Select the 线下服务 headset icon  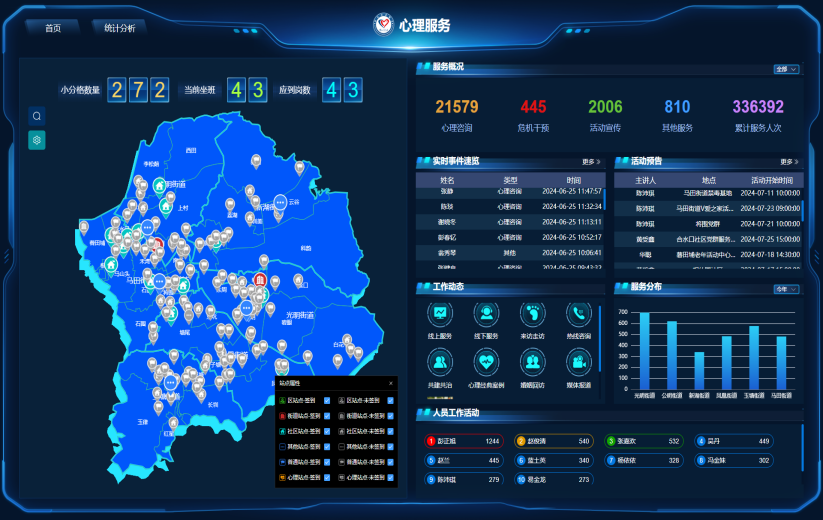(486, 314)
